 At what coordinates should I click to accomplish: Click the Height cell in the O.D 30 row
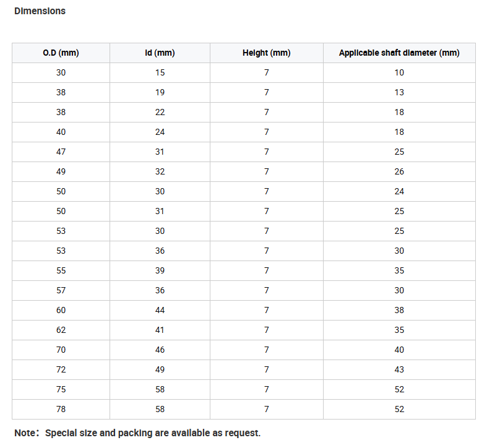point(266,72)
